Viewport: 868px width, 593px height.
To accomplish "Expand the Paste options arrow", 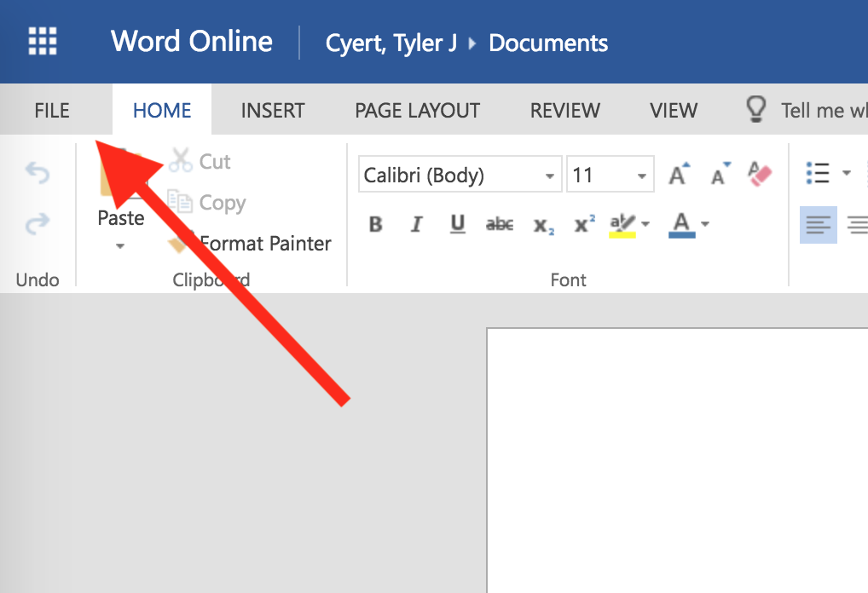I will tap(120, 246).
